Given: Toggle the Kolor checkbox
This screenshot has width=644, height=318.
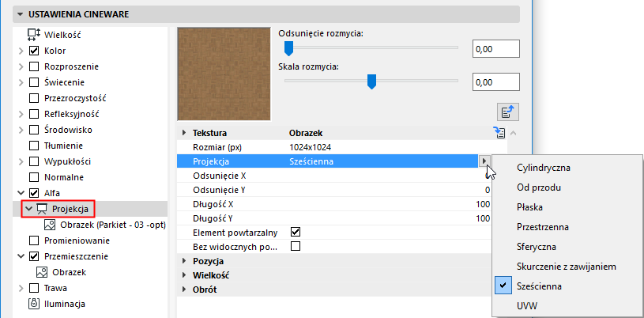Looking at the screenshot, I should point(34,51).
